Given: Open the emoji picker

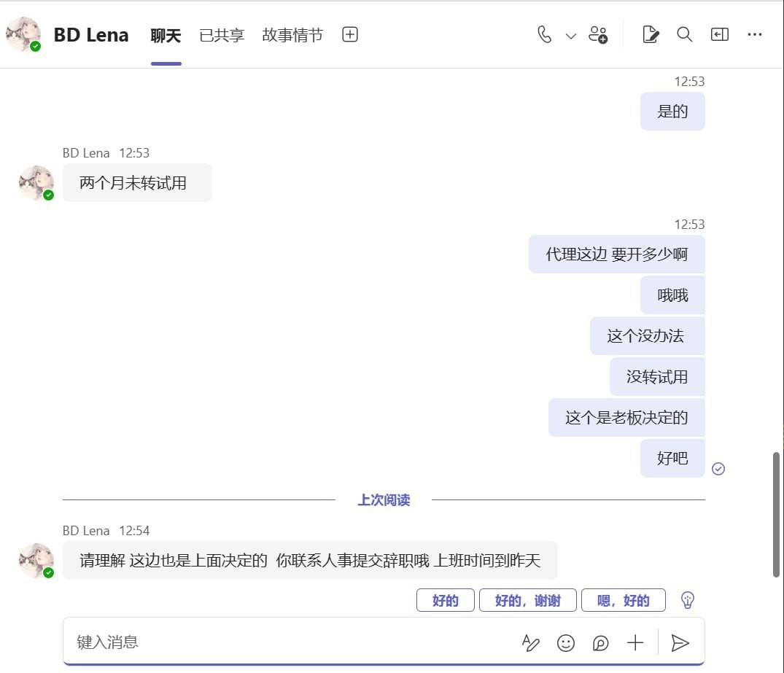Looking at the screenshot, I should [x=565, y=643].
